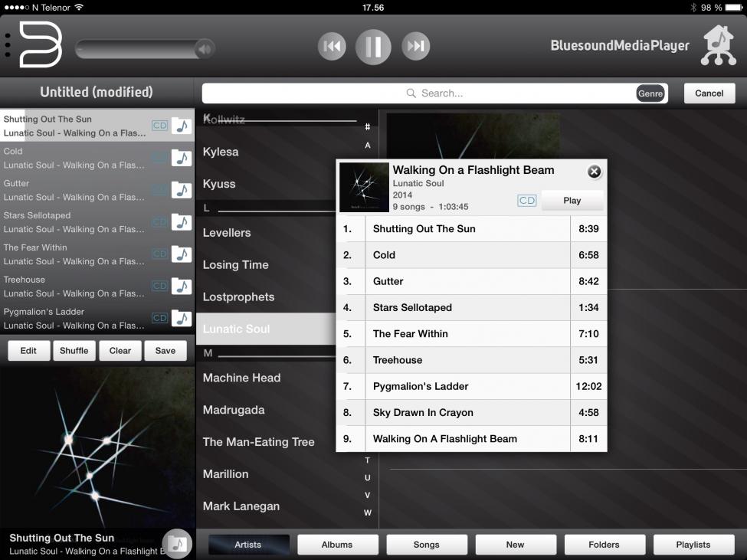The width and height of the screenshot is (747, 560).
Task: Tap the round folder-note icon at bottom left
Action: point(177,543)
